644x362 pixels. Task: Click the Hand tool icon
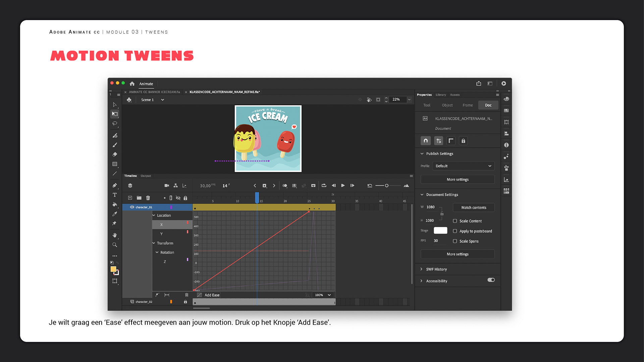click(x=115, y=235)
